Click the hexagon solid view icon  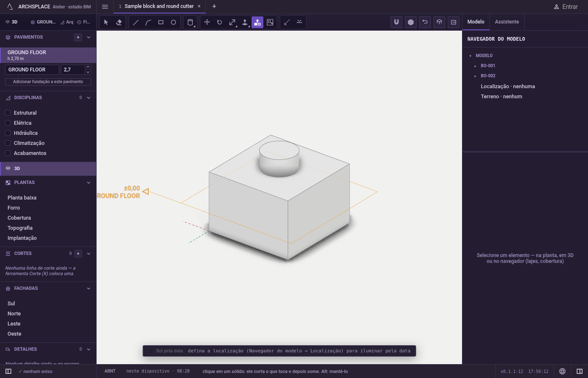[411, 22]
